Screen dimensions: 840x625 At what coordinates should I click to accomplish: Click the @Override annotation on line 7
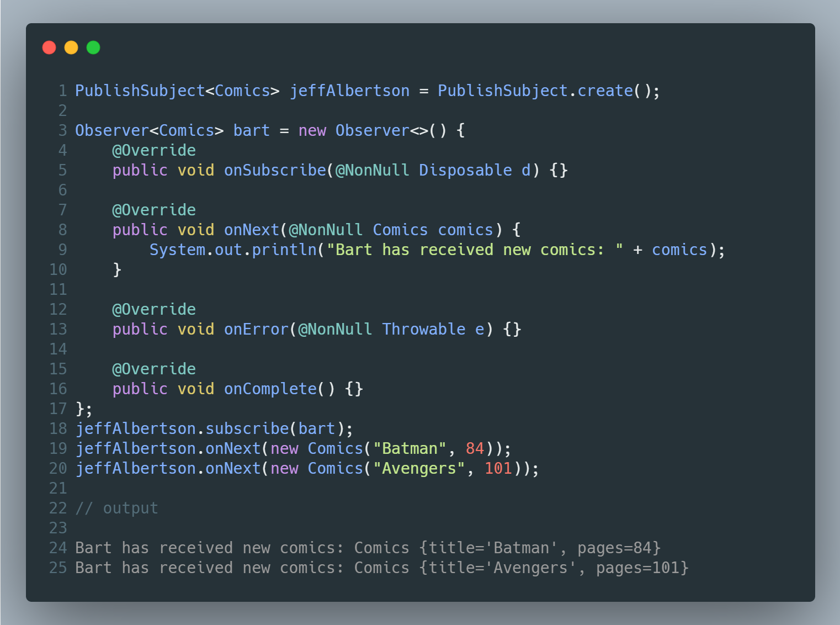pyautogui.click(x=154, y=210)
